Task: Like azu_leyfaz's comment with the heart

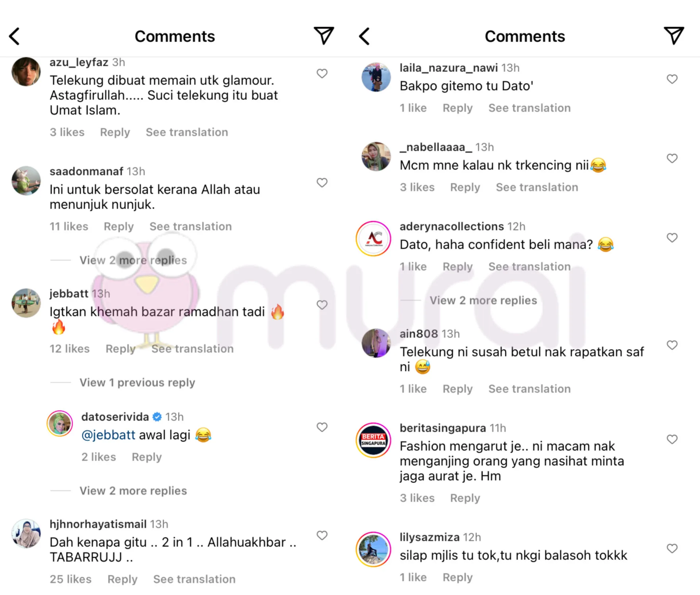Action: 322,74
